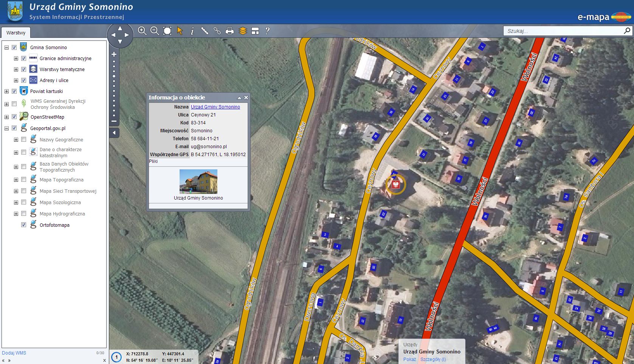Click the e-mapa logo

point(604,17)
